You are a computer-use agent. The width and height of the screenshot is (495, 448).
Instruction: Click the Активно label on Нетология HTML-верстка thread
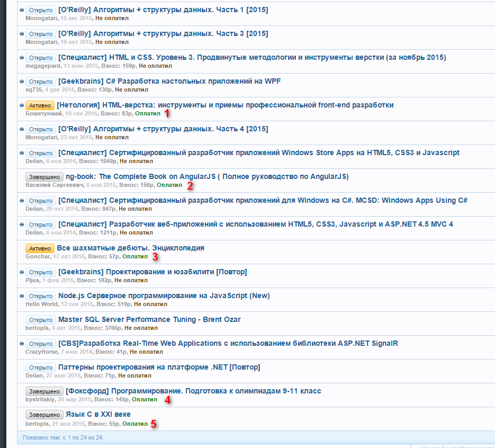[40, 105]
